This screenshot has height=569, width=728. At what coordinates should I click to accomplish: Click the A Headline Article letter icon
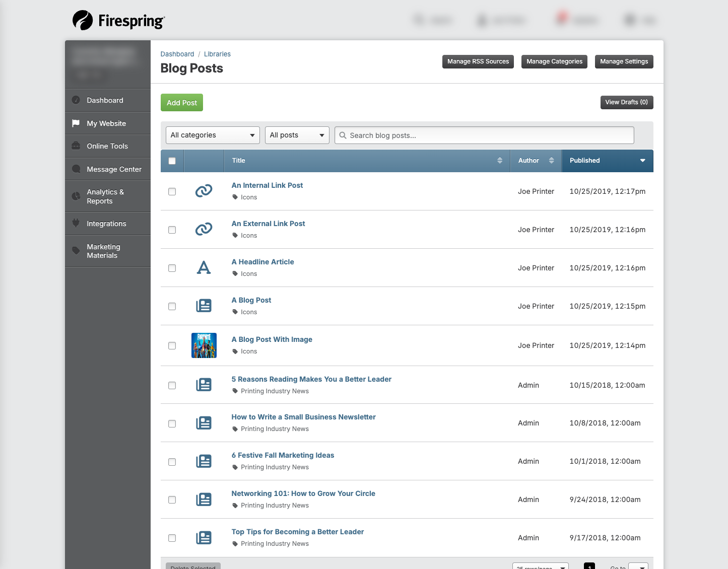[x=204, y=267]
